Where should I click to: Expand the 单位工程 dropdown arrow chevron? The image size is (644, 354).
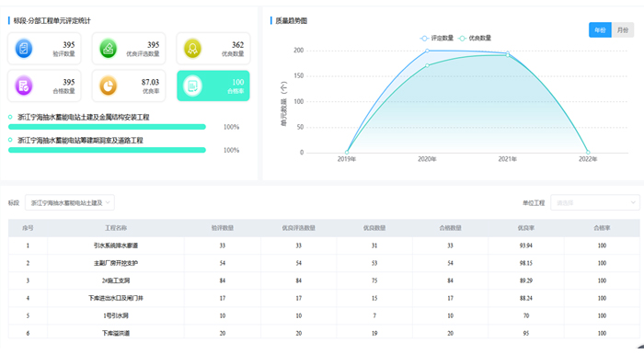point(633,202)
